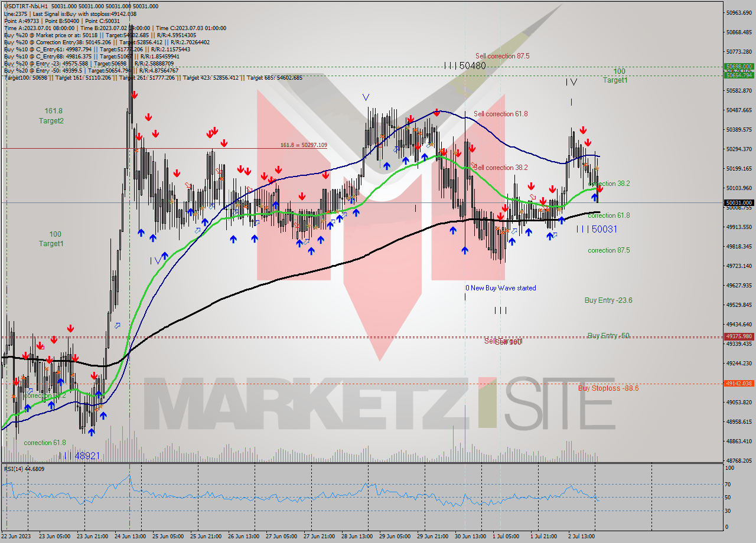Viewport: 756px width, 543px height.
Task: Click the current price tag 50031.000
Action: pyautogui.click(x=738, y=202)
